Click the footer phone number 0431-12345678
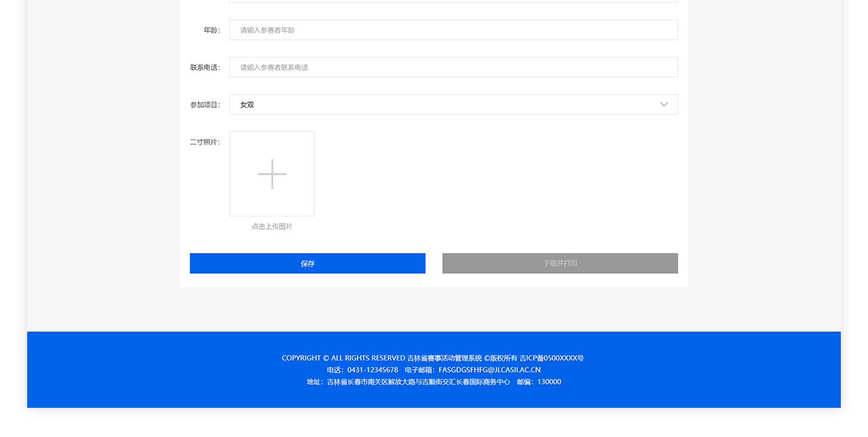This screenshot has height=437, width=868. click(372, 370)
